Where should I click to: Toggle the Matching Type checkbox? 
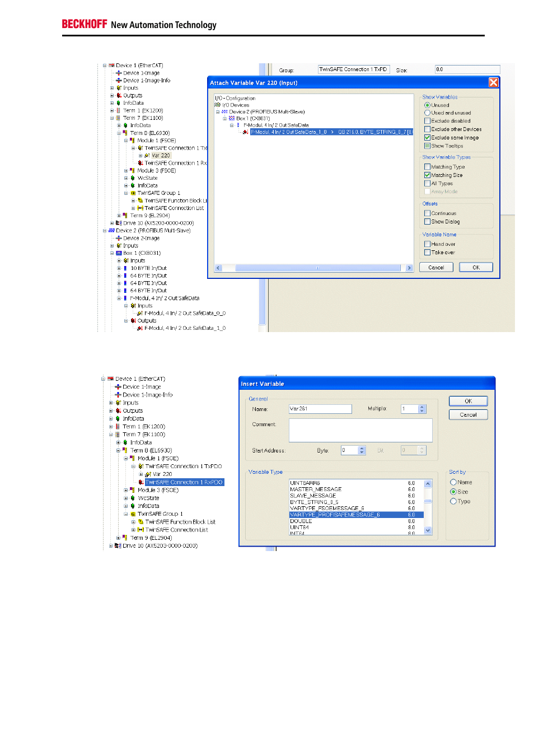click(427, 167)
